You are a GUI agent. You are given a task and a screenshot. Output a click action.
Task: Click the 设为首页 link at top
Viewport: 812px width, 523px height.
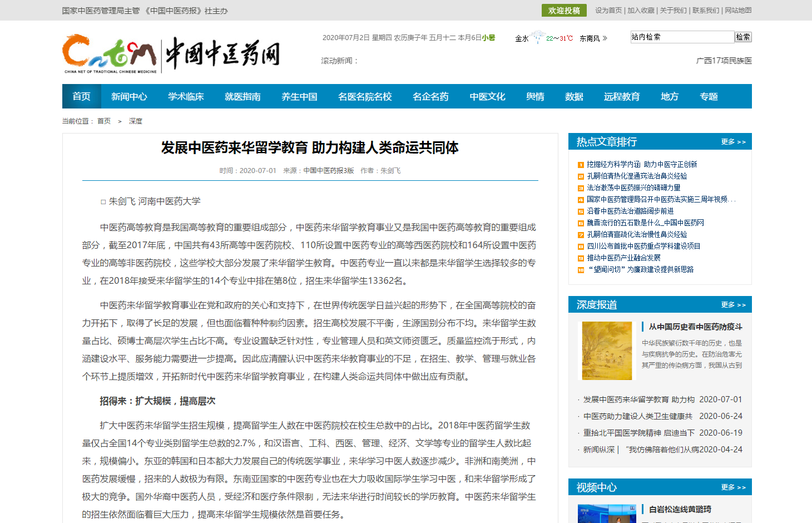tap(608, 11)
